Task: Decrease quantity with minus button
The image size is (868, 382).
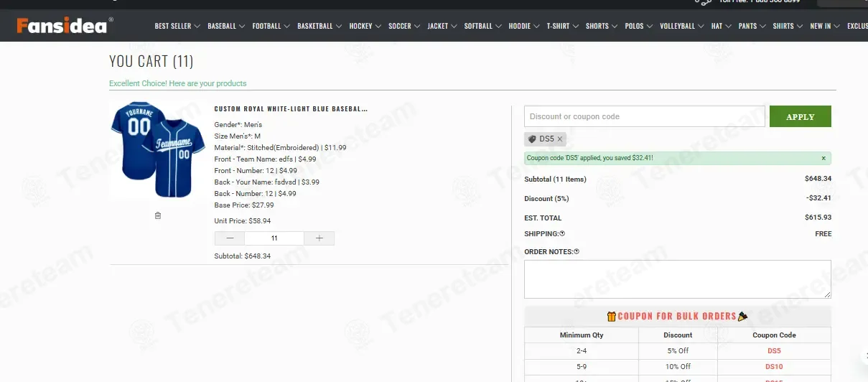Action: coord(230,238)
